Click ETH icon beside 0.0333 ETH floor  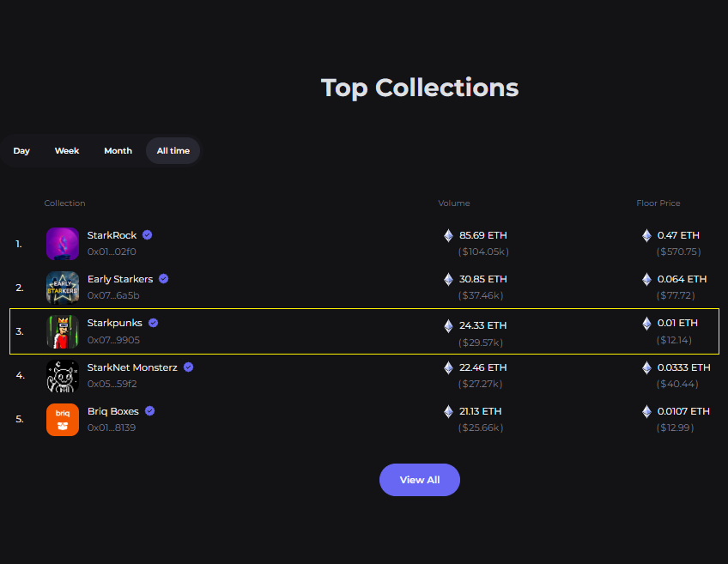coord(646,367)
